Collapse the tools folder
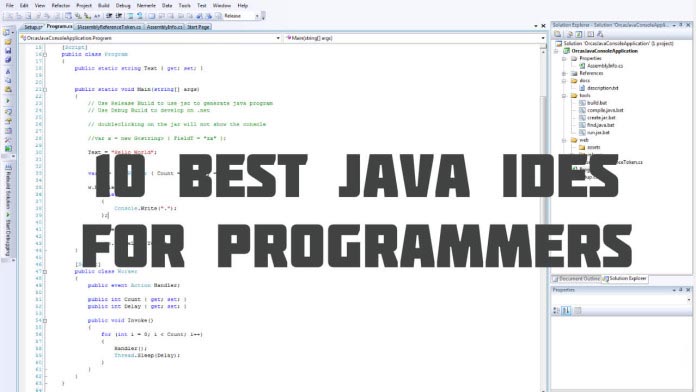Screen dimensions: 696x392 [564, 95]
